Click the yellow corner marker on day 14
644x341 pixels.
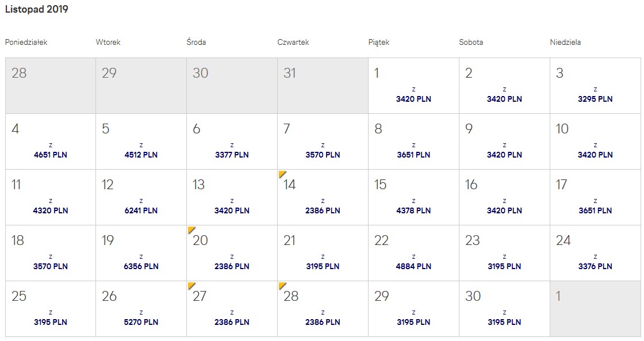(282, 174)
